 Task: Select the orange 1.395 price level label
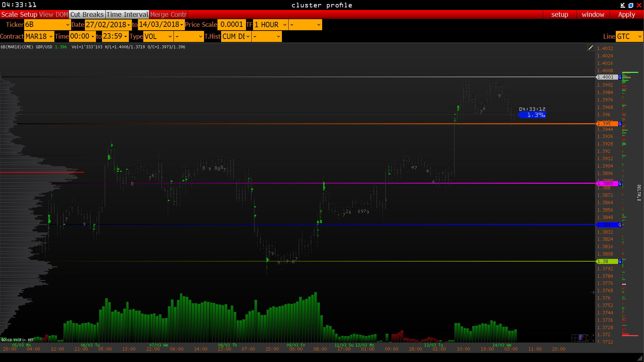point(607,124)
